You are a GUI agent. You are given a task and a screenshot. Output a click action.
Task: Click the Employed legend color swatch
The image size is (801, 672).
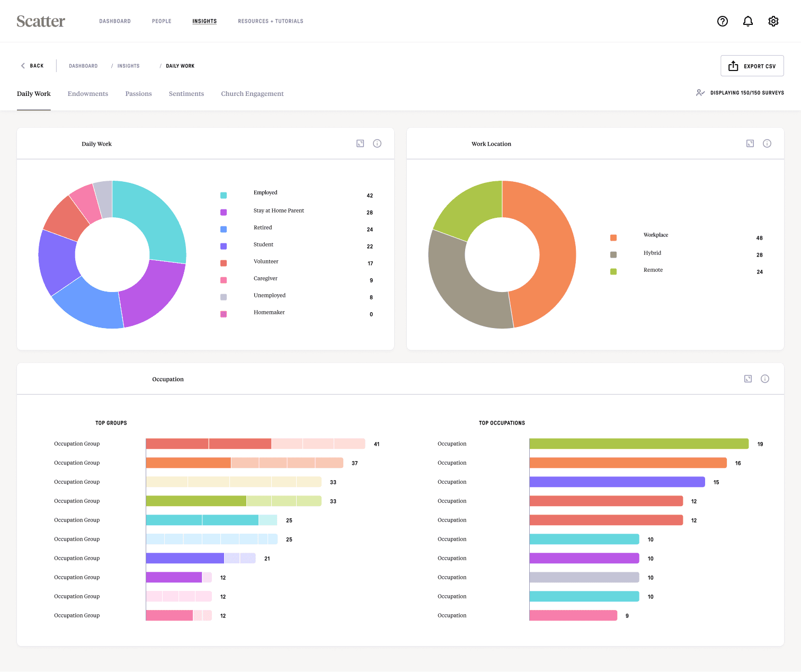[224, 196]
